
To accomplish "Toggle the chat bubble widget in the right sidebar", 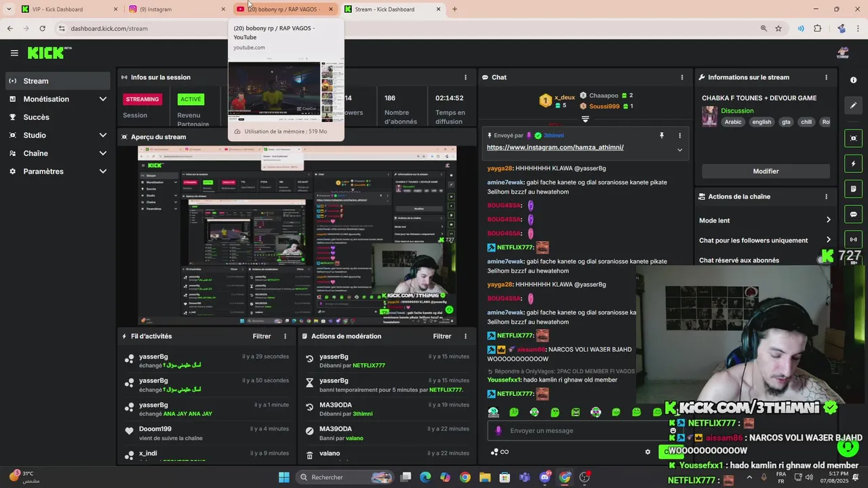I will tap(853, 214).
